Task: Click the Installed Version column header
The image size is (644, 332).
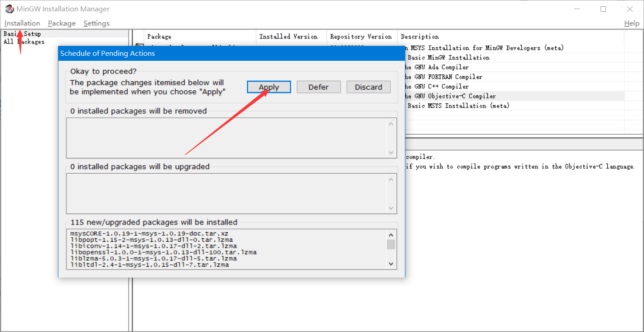Action: (x=291, y=37)
